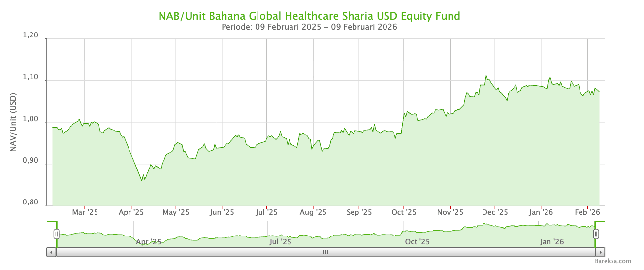
Task: Click the chart title text
Action: tap(309, 16)
